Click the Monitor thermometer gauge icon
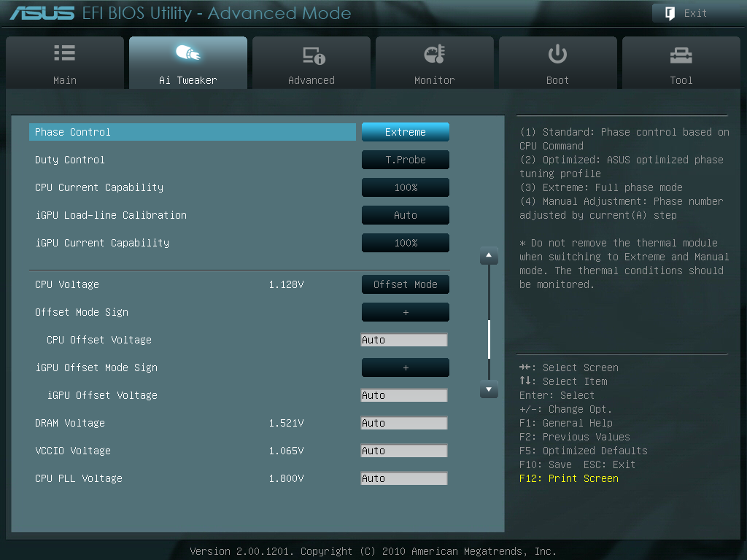Viewport: 747px width, 560px height. click(x=435, y=54)
